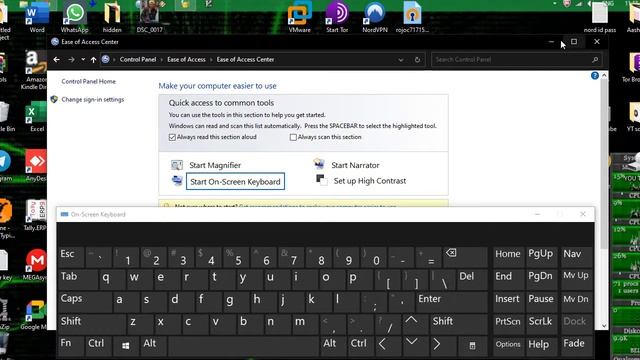The image size is (640, 360).
Task: Click context menu key on keyboard
Action: [472, 346]
